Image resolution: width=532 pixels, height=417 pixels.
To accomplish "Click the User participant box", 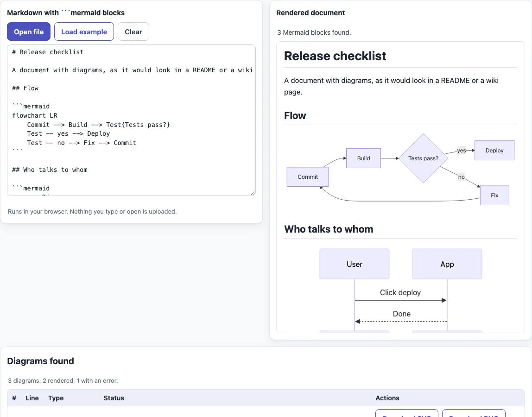I will (x=354, y=264).
